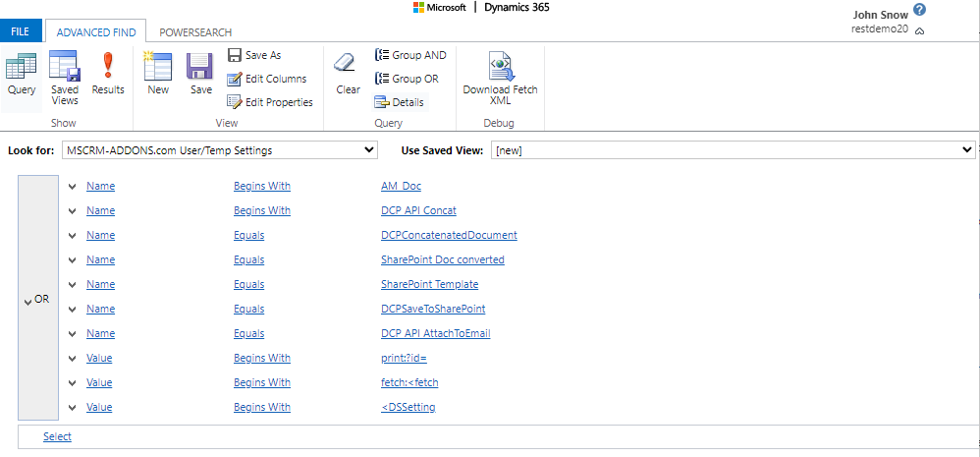Image resolution: width=980 pixels, height=457 pixels.
Task: Open Edit Columns
Action: pyautogui.click(x=267, y=79)
